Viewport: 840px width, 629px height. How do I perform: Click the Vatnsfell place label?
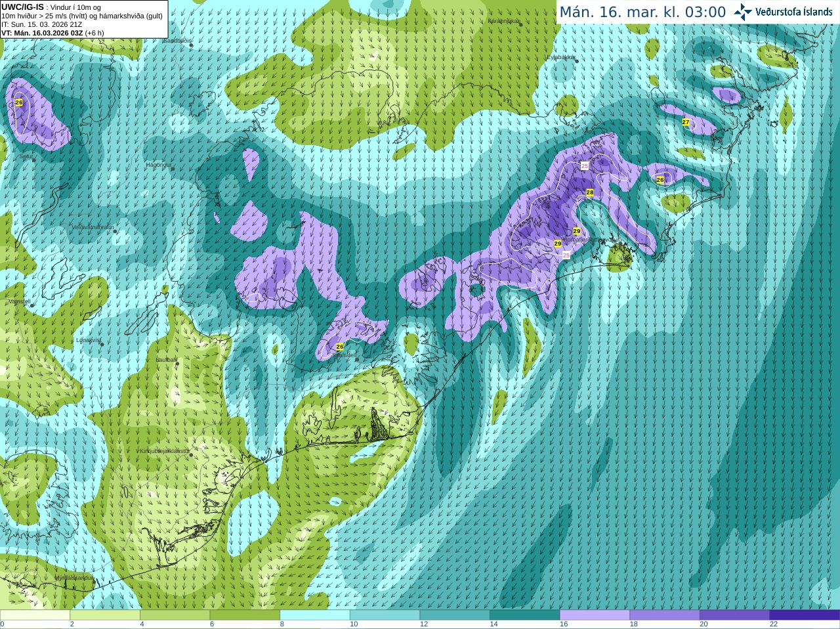pos(19,301)
